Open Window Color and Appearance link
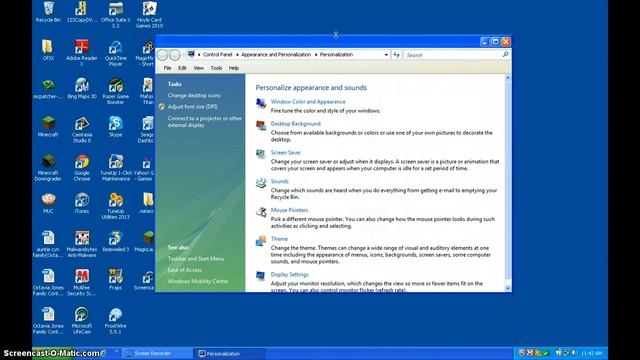 308,102
